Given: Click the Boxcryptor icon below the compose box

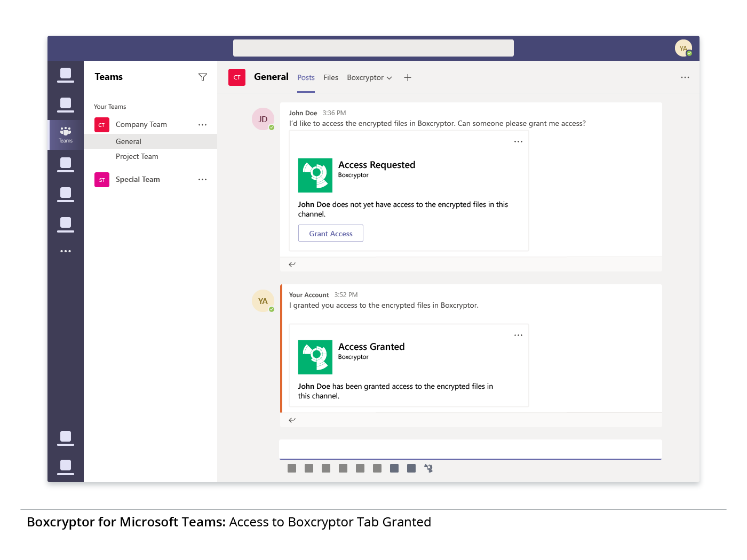Looking at the screenshot, I should tap(428, 468).
